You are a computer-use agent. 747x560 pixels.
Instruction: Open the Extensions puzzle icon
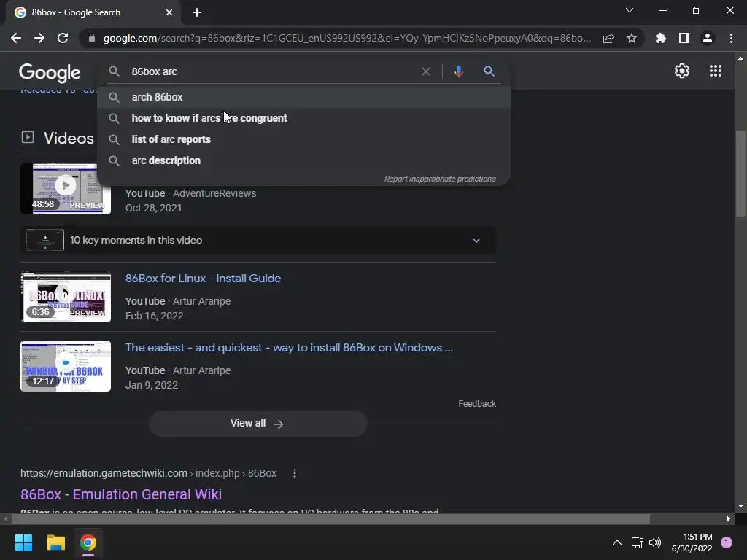pyautogui.click(x=661, y=38)
